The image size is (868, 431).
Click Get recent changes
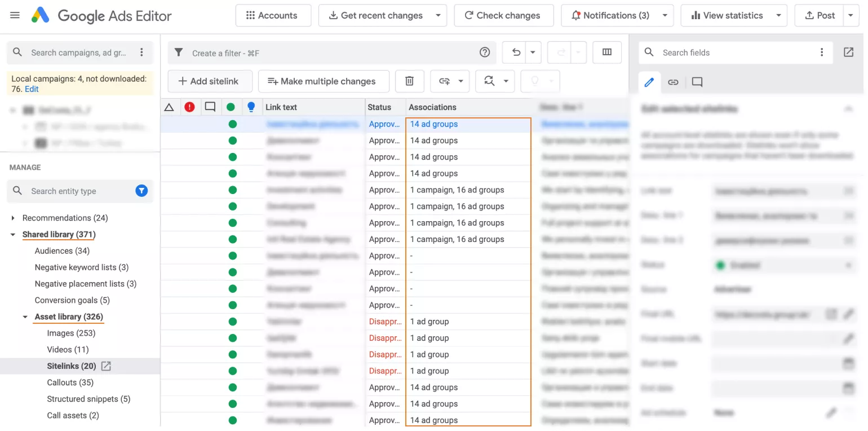tap(375, 15)
